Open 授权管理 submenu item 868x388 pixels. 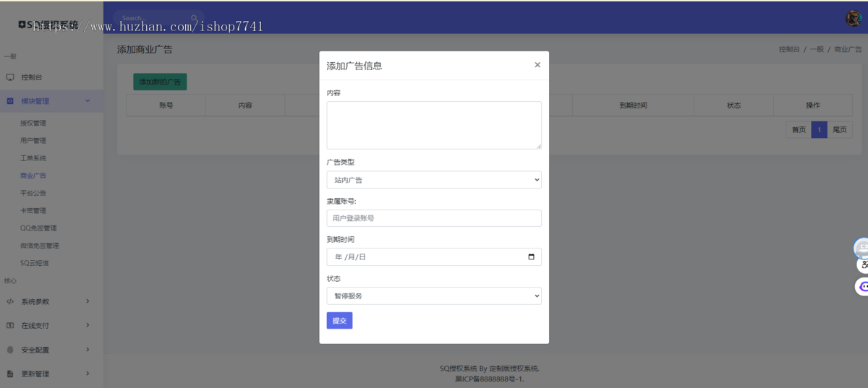[x=33, y=124]
